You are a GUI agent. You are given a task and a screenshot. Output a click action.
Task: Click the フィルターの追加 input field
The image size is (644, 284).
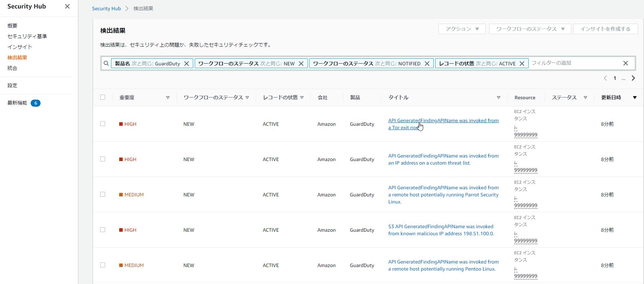pos(575,63)
